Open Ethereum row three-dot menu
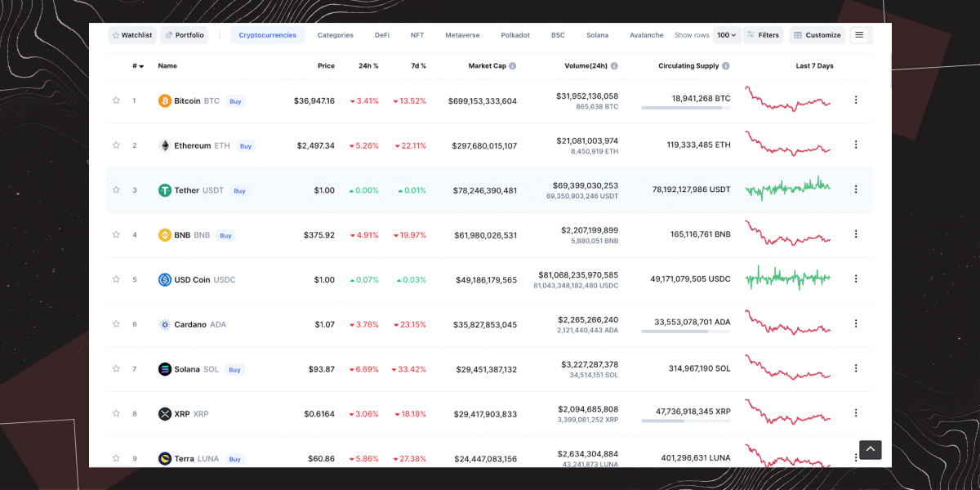 tap(856, 145)
